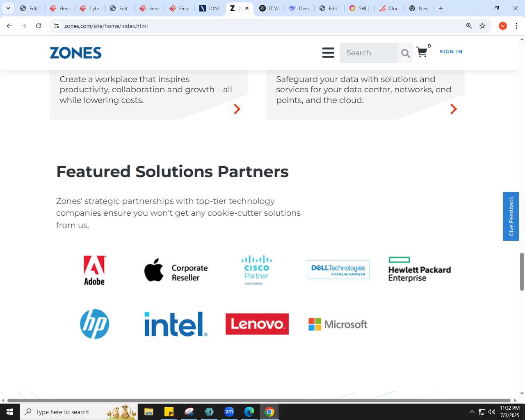
Task: Expand the tab search dropdown
Action: click(x=8, y=8)
